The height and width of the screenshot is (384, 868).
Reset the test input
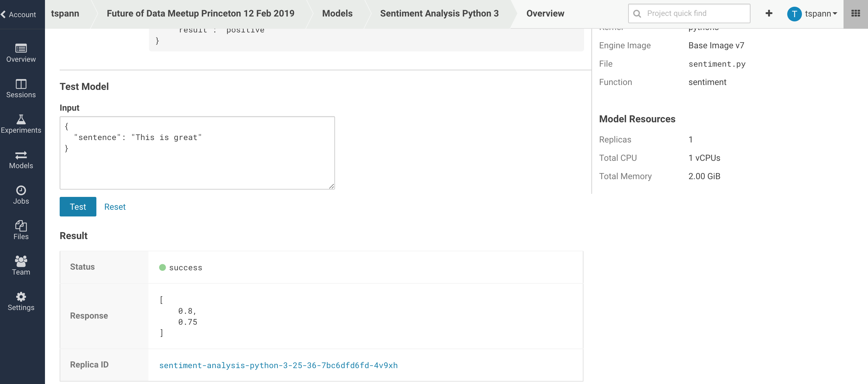[x=115, y=206]
